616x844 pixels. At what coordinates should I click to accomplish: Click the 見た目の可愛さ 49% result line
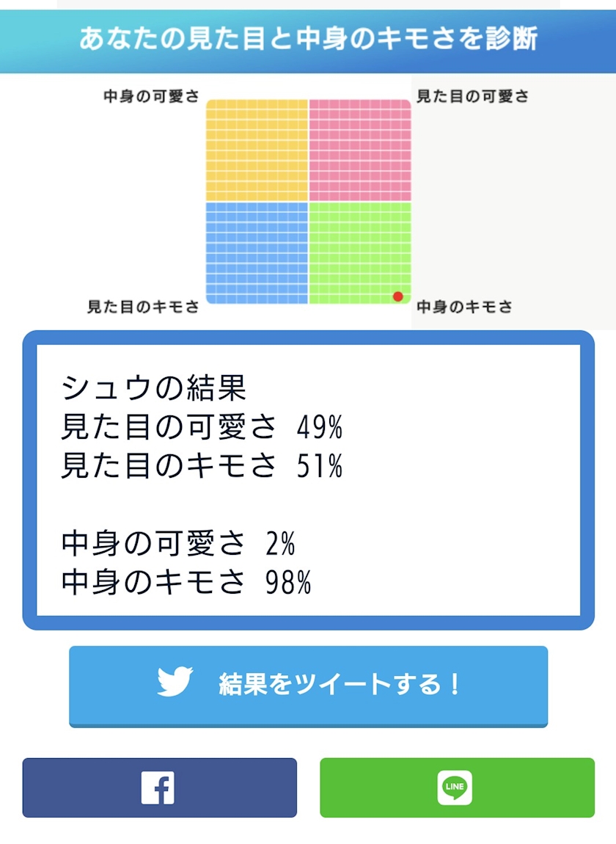point(202,427)
